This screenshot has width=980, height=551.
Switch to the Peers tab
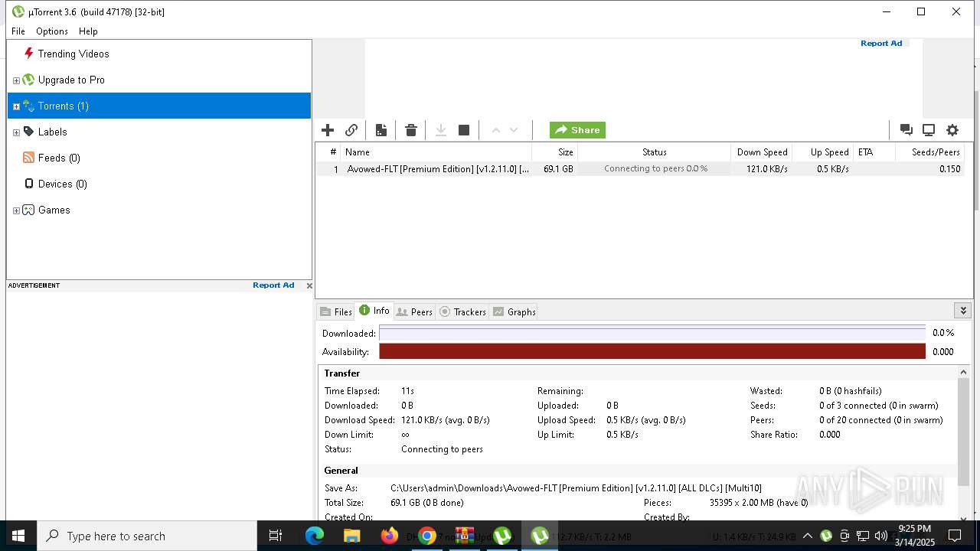point(414,311)
